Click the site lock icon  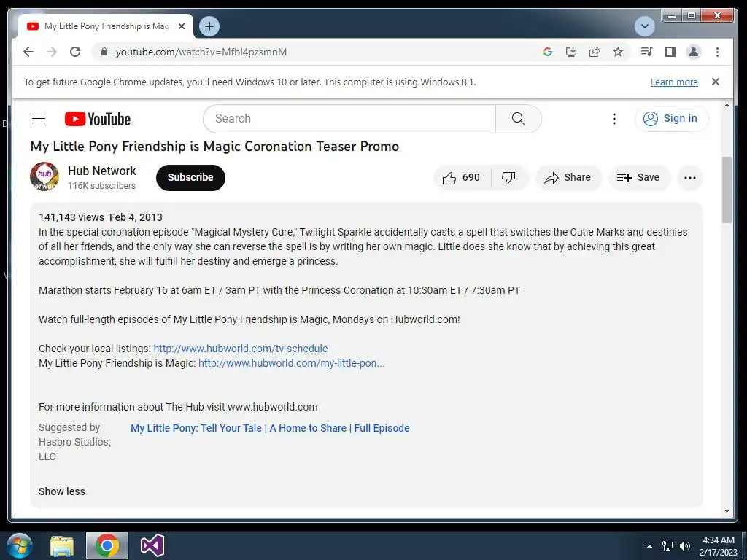[104, 52]
